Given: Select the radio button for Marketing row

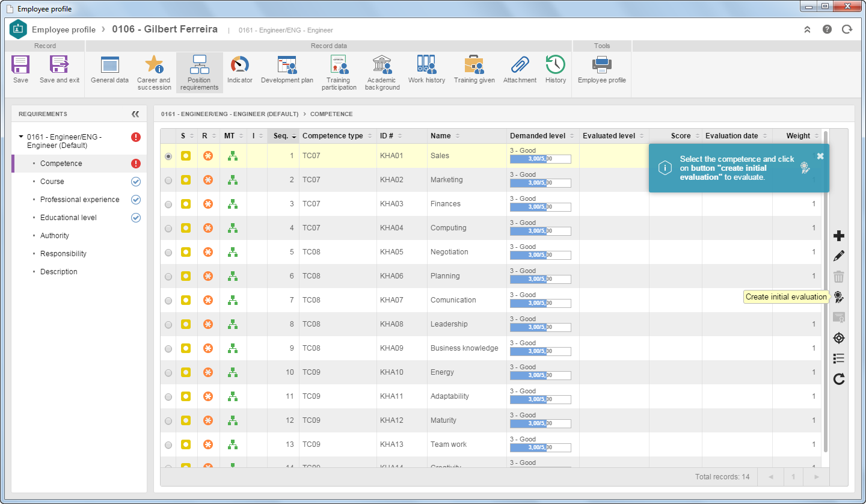Looking at the screenshot, I should 168,180.
